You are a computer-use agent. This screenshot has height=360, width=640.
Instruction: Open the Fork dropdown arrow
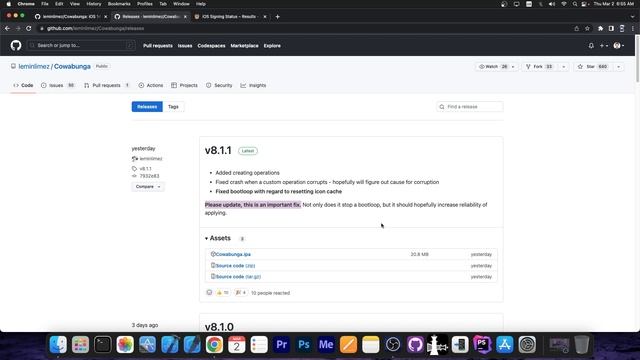click(x=564, y=67)
